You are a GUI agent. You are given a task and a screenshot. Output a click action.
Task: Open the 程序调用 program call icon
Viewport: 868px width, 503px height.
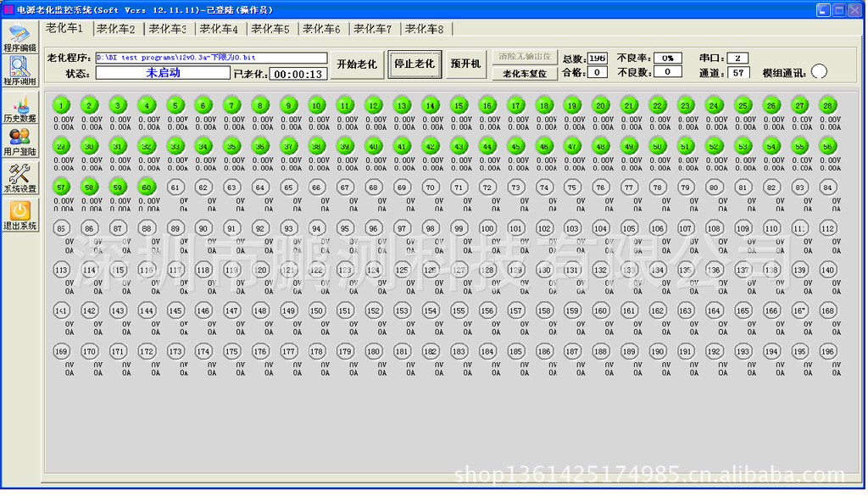tap(20, 71)
